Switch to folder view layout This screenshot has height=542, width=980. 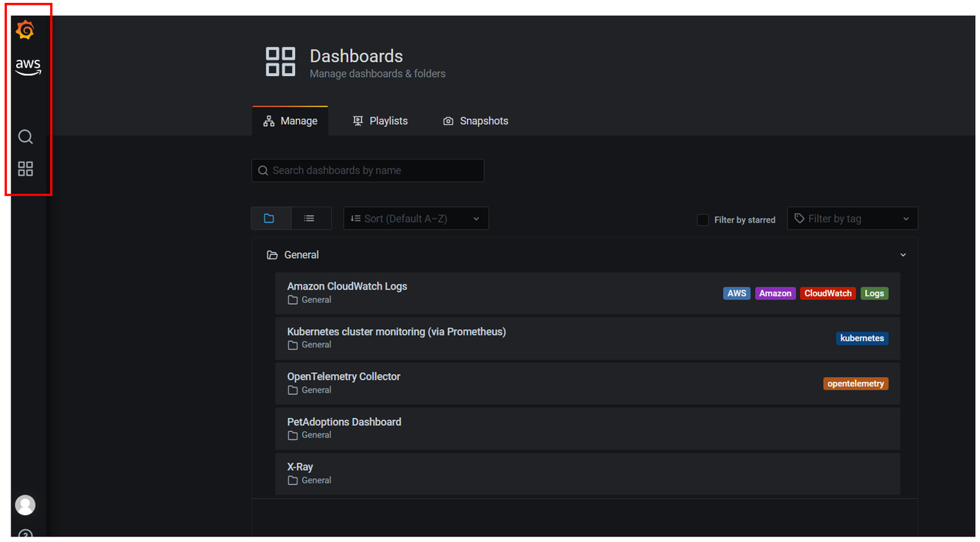tap(269, 218)
